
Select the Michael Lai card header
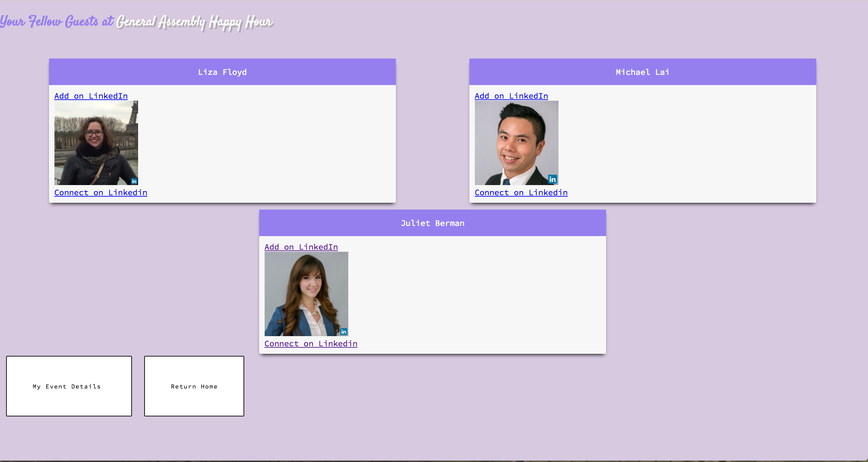click(x=643, y=72)
